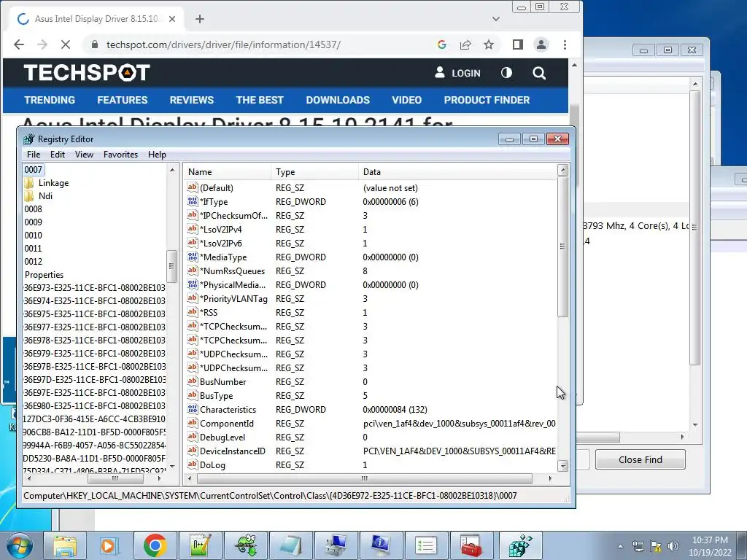Click the TechSpot logo

[x=87, y=73]
